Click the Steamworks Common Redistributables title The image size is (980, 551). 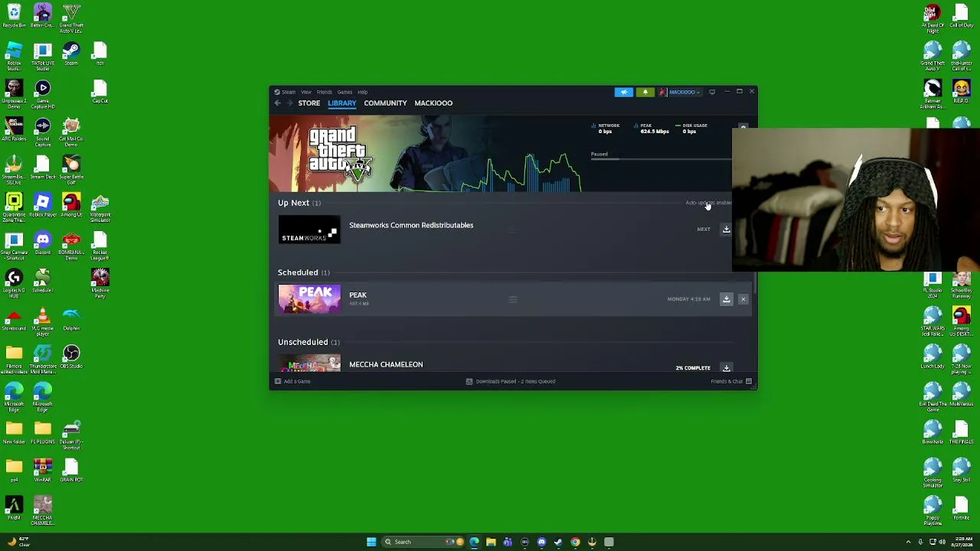[x=411, y=226]
